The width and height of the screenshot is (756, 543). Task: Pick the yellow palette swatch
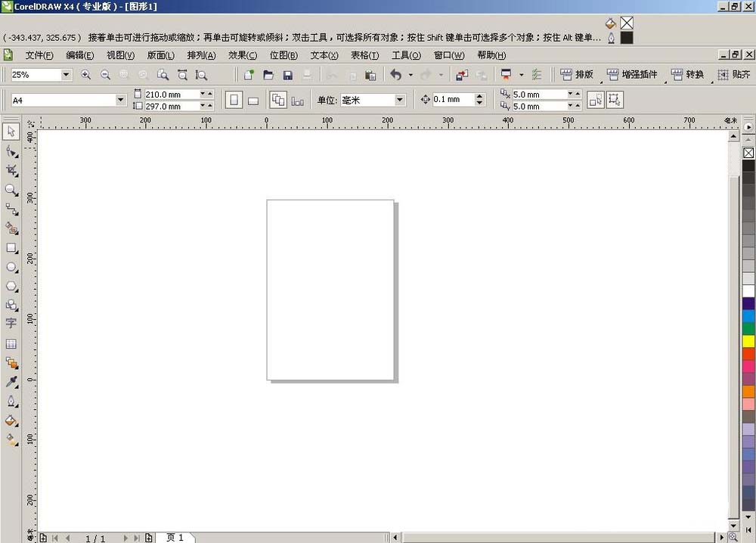click(748, 341)
